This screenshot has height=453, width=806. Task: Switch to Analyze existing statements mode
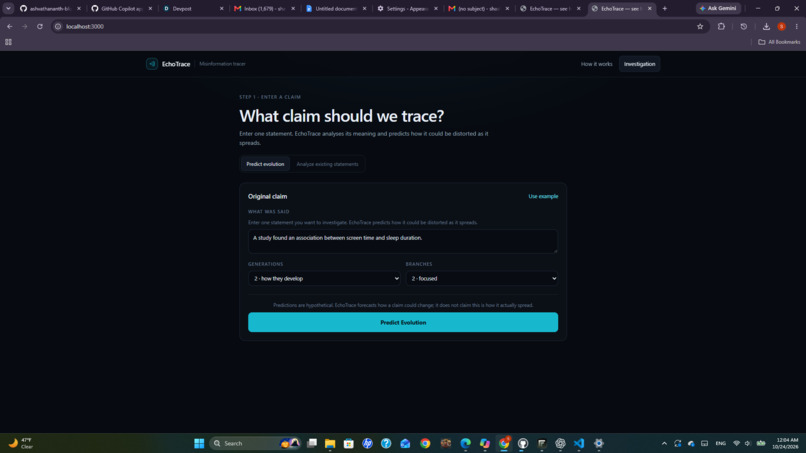coord(327,164)
